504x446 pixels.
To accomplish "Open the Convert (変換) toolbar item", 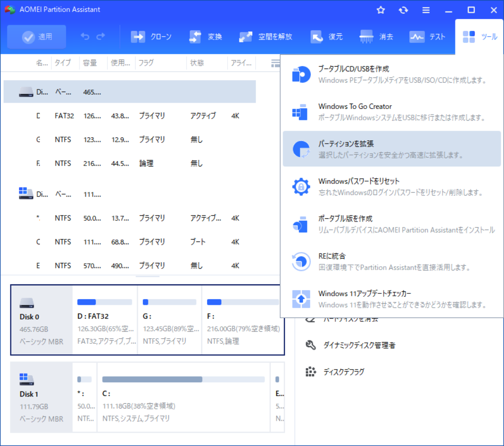I will pos(206,37).
